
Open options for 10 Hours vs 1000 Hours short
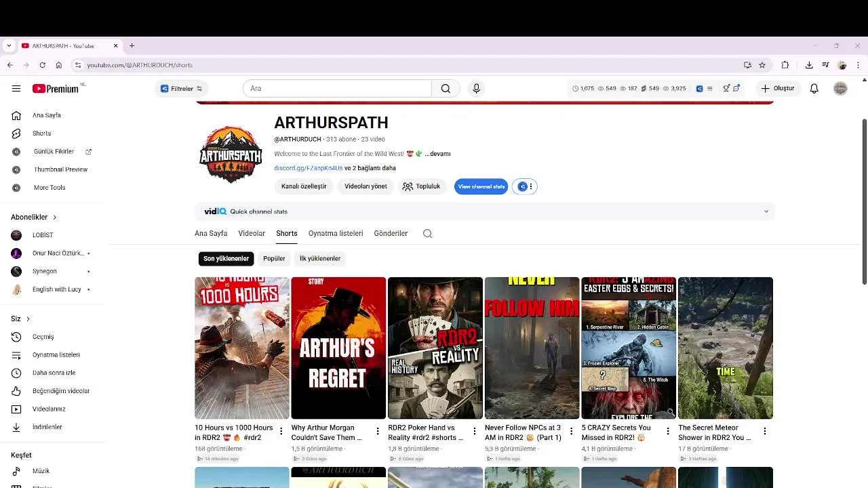pyautogui.click(x=281, y=431)
